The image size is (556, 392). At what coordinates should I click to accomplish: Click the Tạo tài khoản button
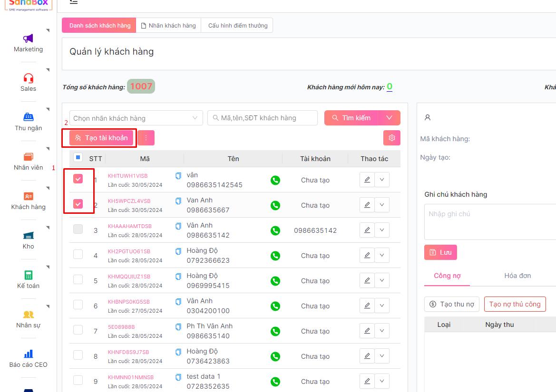(x=101, y=138)
